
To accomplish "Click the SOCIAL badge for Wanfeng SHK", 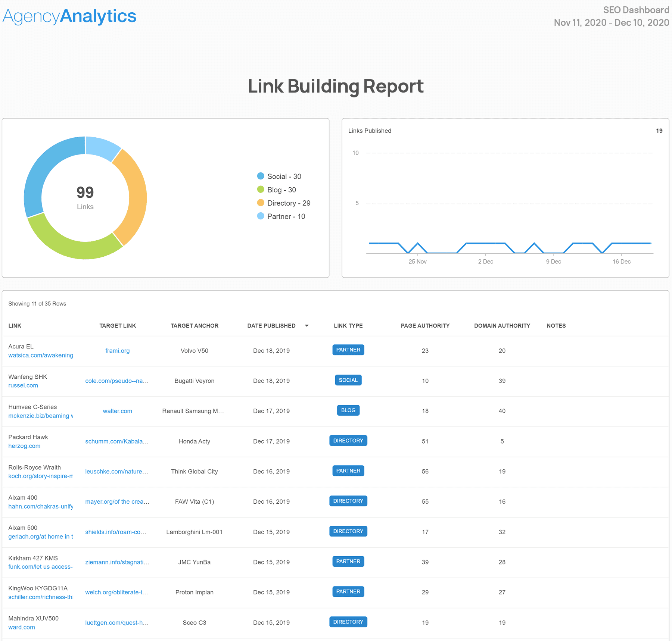I will [348, 380].
